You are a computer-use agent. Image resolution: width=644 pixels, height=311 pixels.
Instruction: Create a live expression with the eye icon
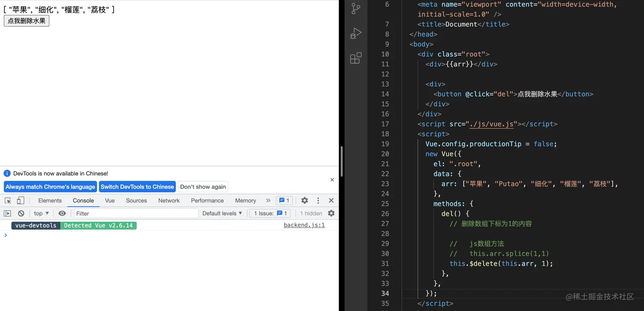coord(62,213)
